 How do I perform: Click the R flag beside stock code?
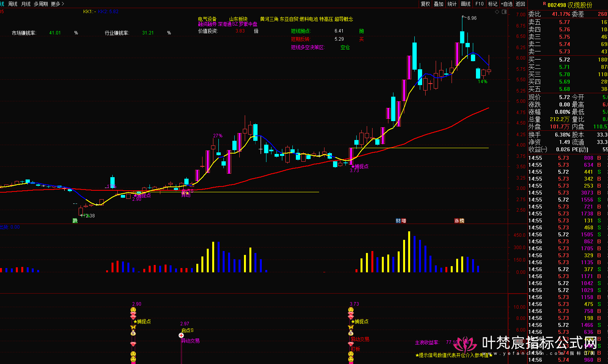click(544, 3)
